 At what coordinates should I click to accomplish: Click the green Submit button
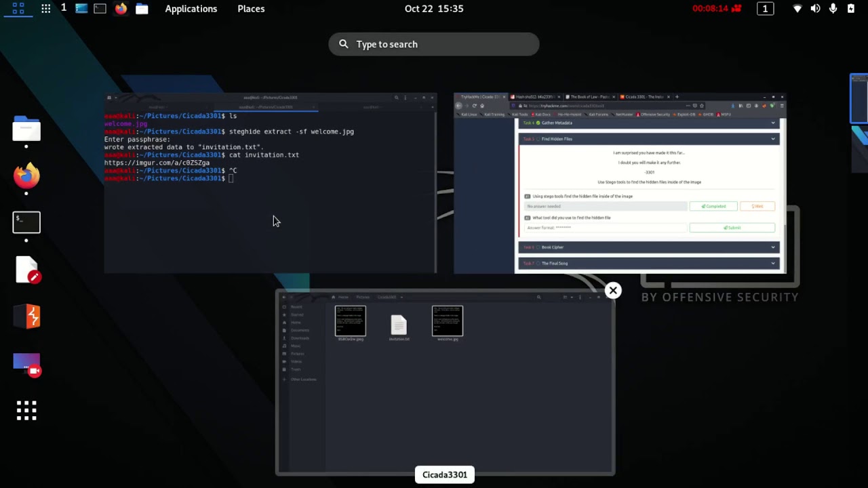732,228
